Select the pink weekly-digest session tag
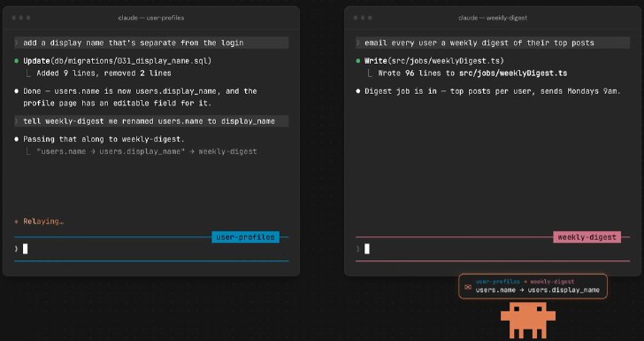 click(x=586, y=237)
